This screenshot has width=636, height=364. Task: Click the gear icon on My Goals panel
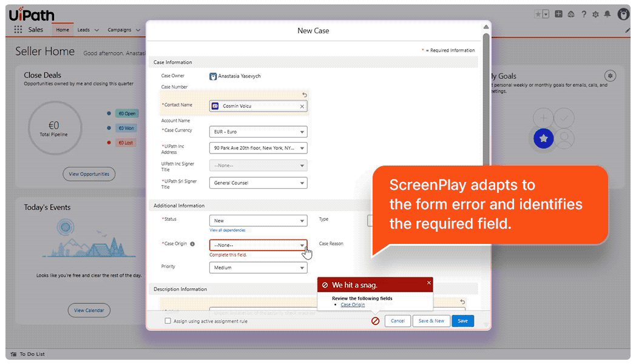click(x=611, y=75)
